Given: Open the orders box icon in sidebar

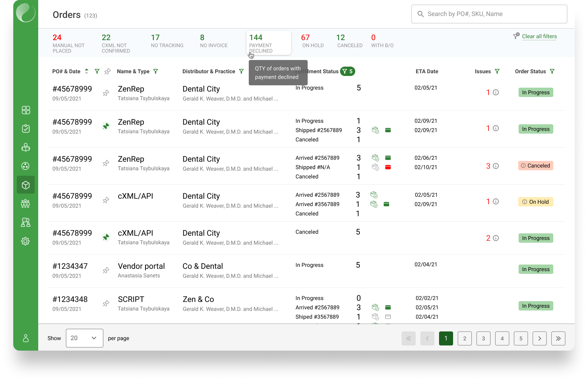Looking at the screenshot, I should (x=26, y=185).
